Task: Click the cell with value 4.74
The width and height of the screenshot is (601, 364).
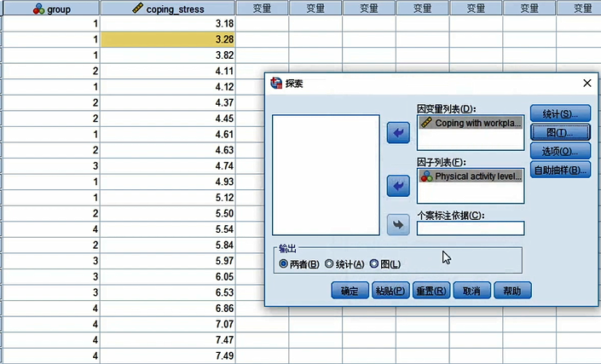Action: [168, 166]
